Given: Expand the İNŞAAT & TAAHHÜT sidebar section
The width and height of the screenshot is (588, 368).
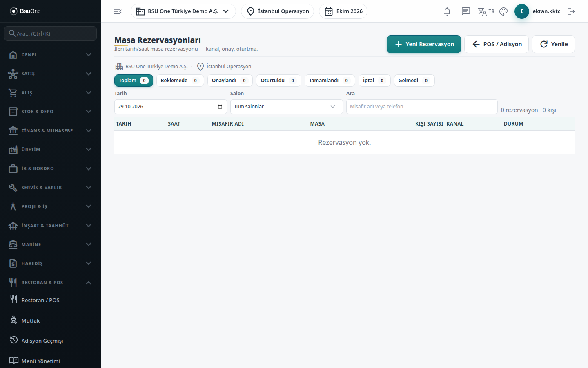Looking at the screenshot, I should point(51,226).
